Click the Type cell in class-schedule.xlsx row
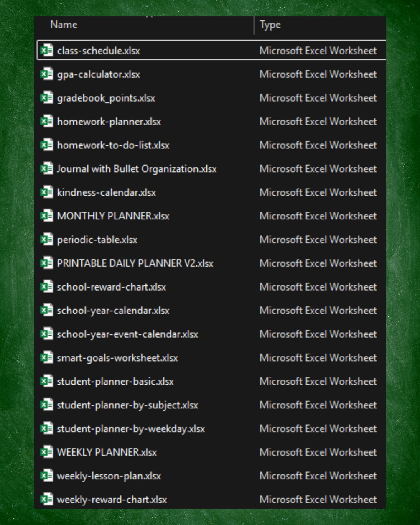Image resolution: width=420 pixels, height=525 pixels. click(x=318, y=51)
